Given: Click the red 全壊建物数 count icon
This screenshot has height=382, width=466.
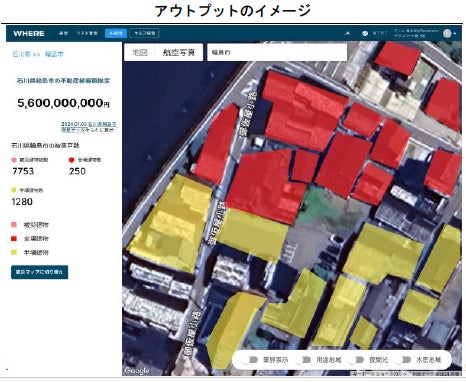Looking at the screenshot, I should coord(71,160).
